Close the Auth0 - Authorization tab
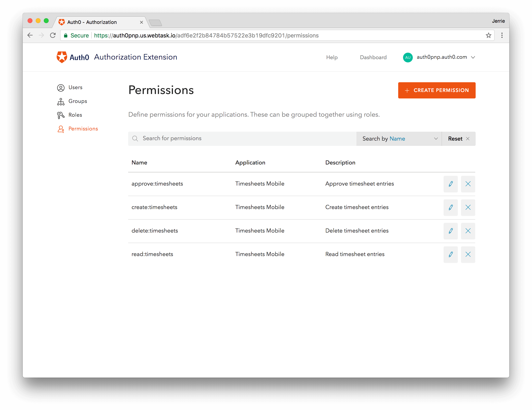532x410 pixels. pyautogui.click(x=141, y=22)
